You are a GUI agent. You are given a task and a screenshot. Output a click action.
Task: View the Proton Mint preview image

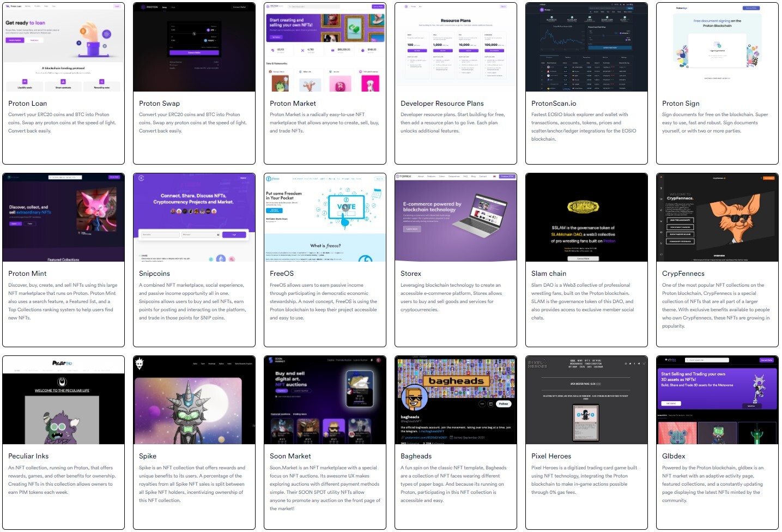tap(63, 218)
